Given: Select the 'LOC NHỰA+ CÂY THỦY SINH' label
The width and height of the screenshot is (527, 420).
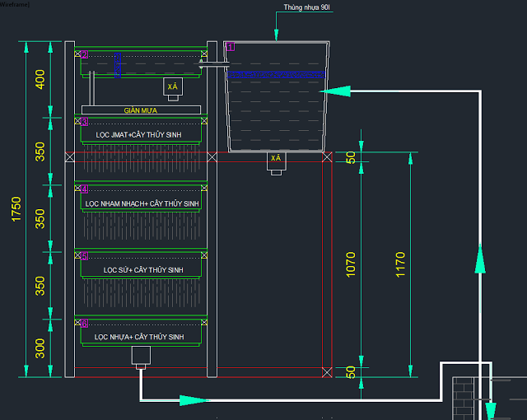Looking at the screenshot, I should 138,337.
